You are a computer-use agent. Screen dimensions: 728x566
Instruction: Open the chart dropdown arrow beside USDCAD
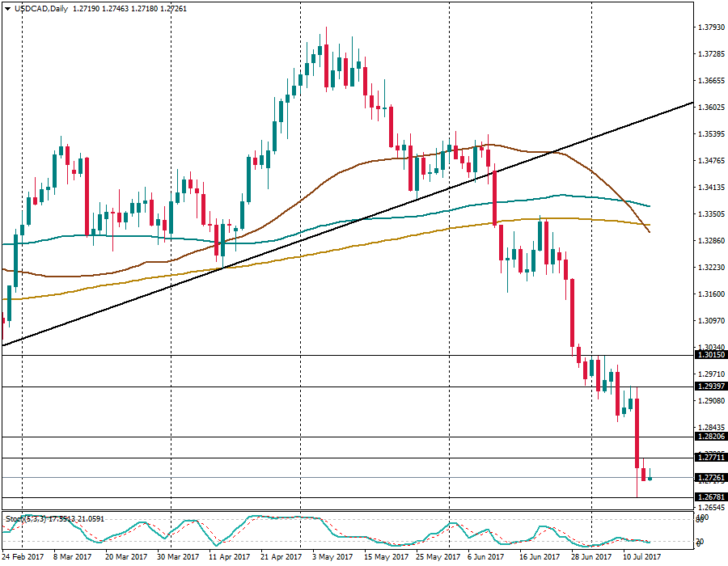pos(6,9)
